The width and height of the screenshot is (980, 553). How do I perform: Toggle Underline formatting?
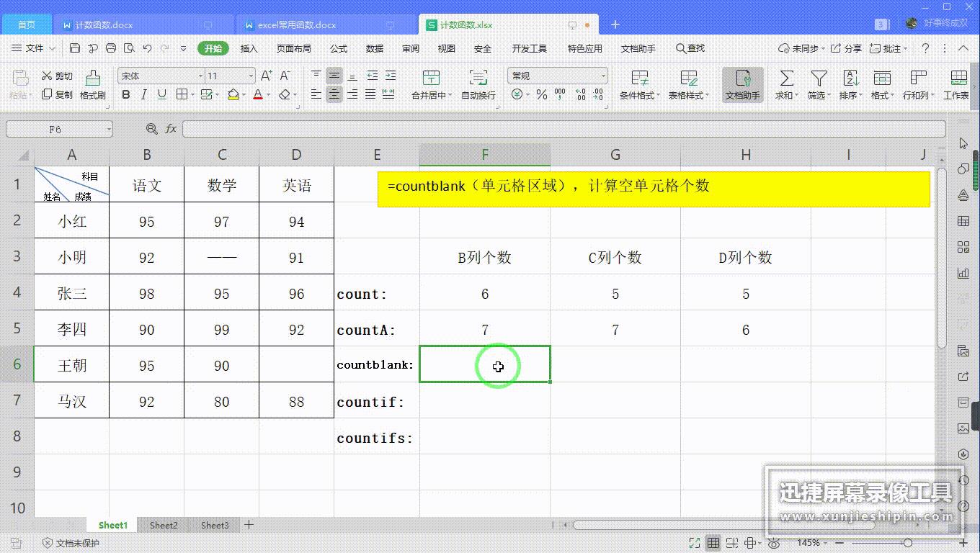pos(162,94)
